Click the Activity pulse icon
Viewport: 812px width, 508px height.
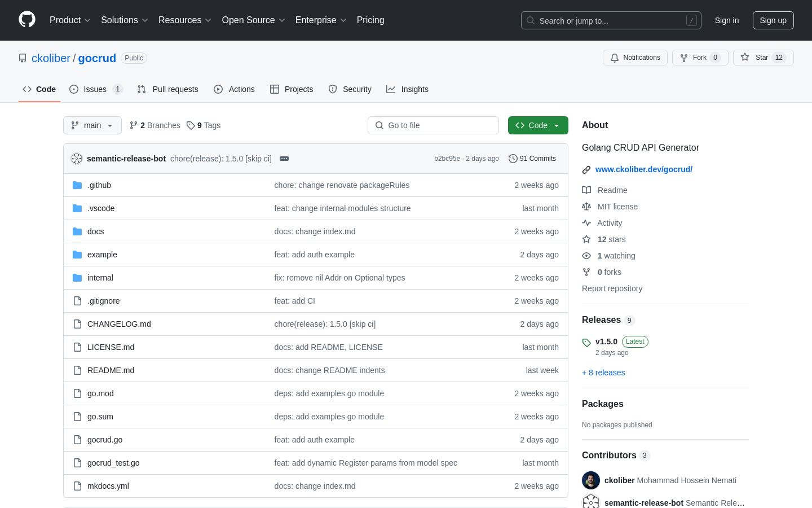coord(586,223)
